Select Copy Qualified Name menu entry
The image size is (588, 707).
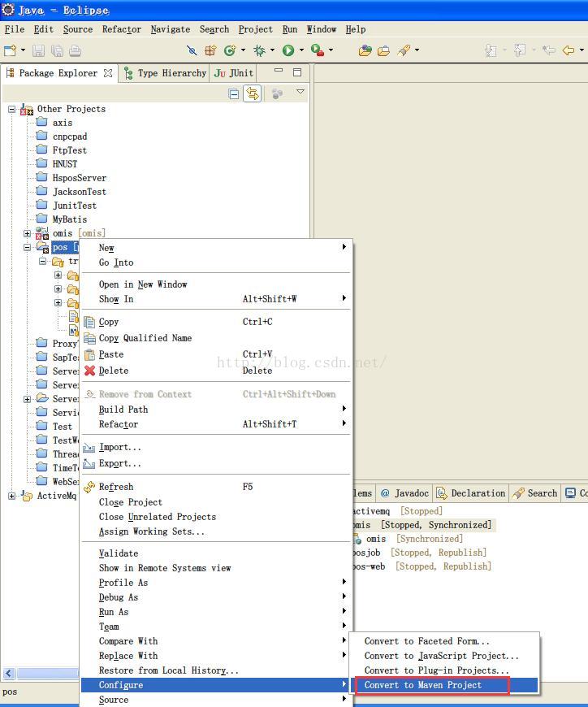[216, 338]
